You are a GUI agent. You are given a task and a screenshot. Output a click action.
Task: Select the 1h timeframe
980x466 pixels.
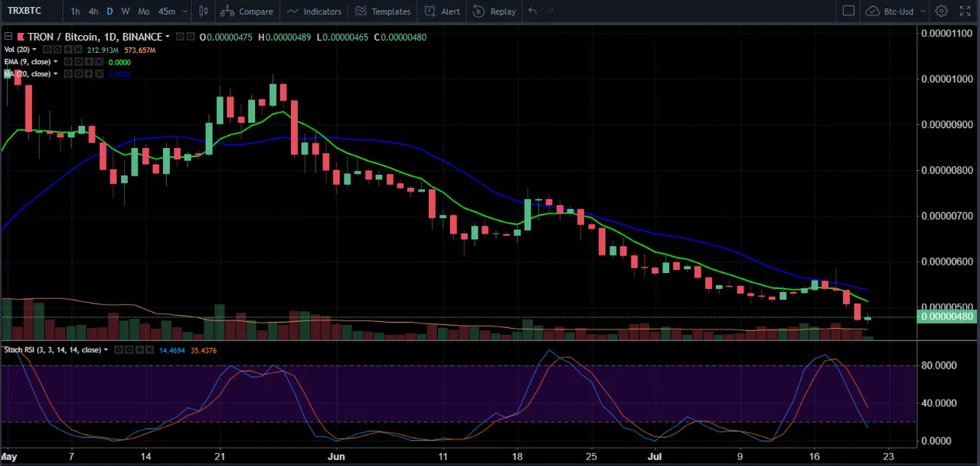[75, 11]
